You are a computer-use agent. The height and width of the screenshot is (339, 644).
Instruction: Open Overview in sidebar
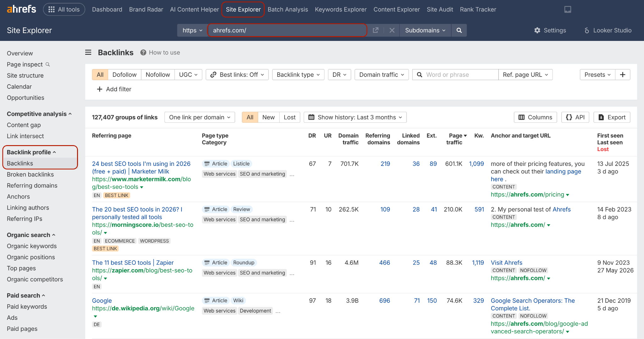(x=20, y=53)
